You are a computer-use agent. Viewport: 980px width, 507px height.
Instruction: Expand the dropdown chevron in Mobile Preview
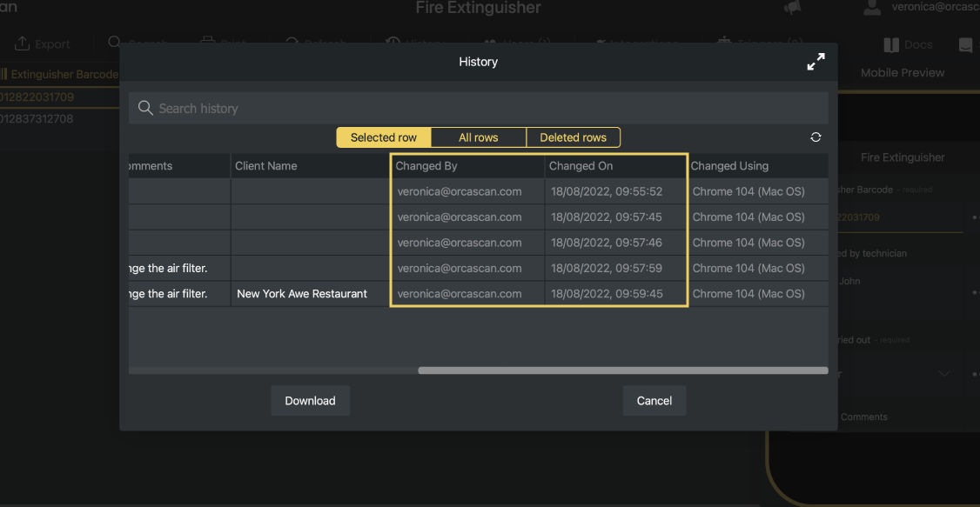point(944,374)
